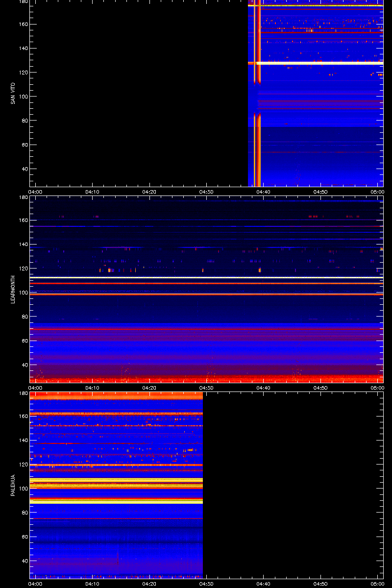The width and height of the screenshot is (392, 588).
Task: Pick the 80 tick label on LEARMONTH axis
Action: point(24,317)
